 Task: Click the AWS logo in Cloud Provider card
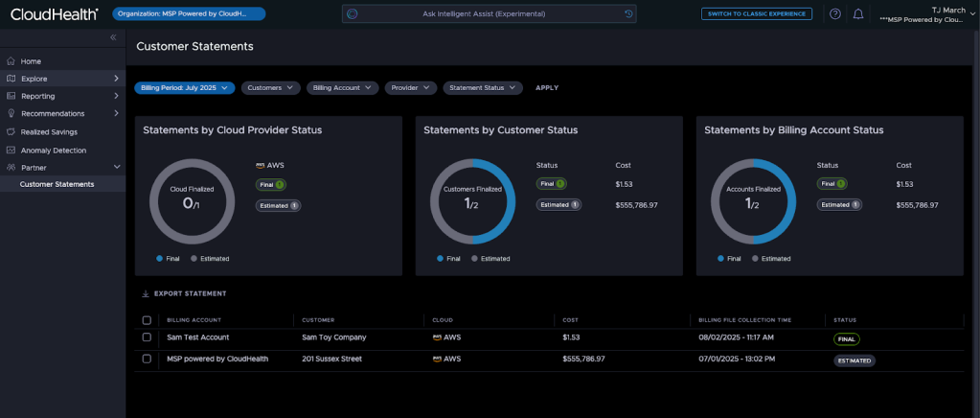pos(260,166)
